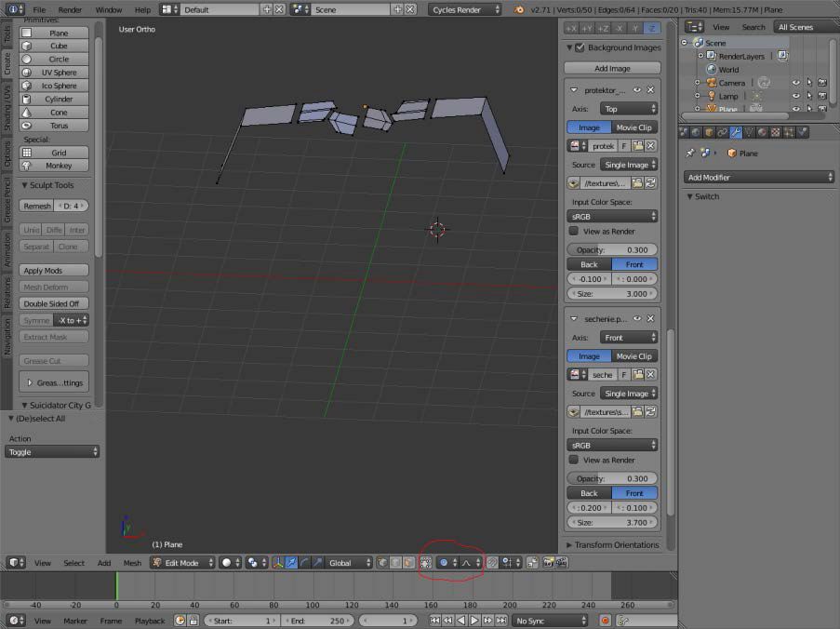Select face select mode icon
Screen dimensions: 840x629
408,563
